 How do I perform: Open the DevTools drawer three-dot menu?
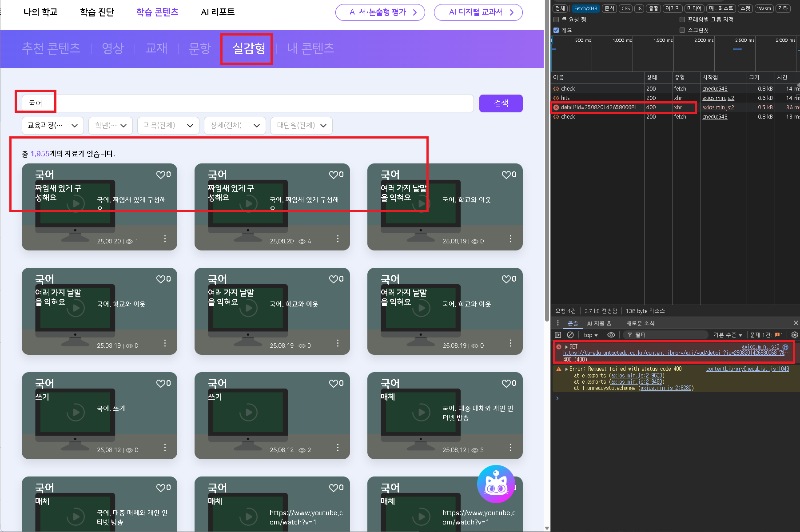[558, 323]
